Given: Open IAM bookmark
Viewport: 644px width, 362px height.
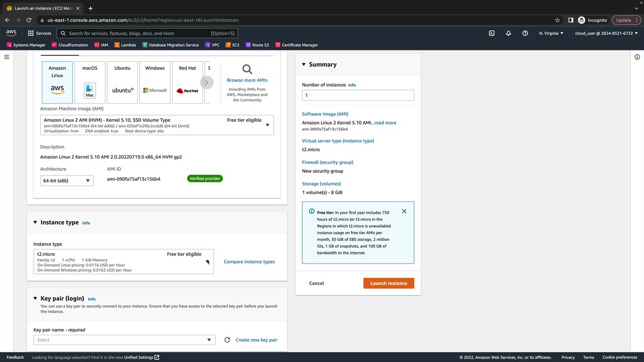Looking at the screenshot, I should pos(101,45).
